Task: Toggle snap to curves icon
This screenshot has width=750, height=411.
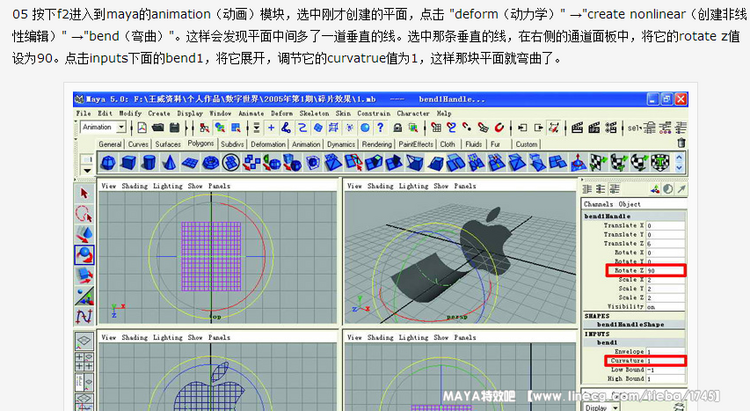Action: (451, 128)
